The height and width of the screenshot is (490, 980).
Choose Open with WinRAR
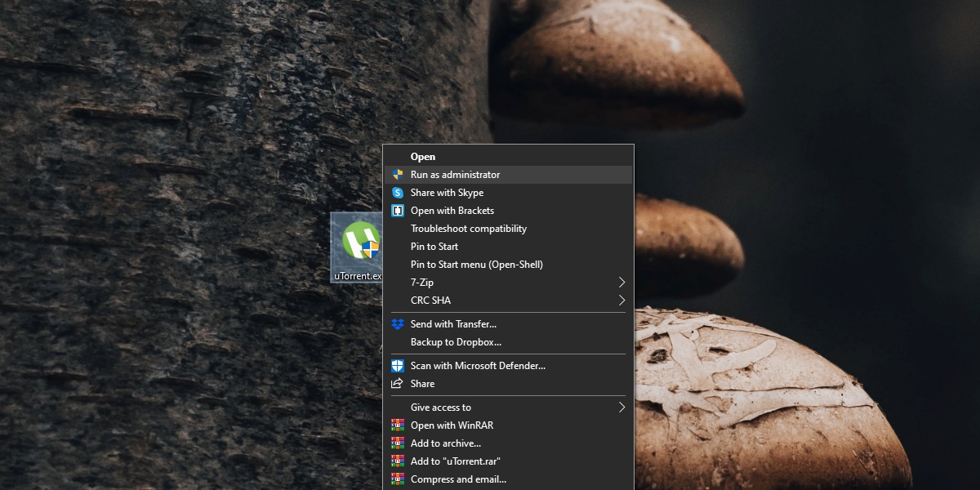pos(508,425)
